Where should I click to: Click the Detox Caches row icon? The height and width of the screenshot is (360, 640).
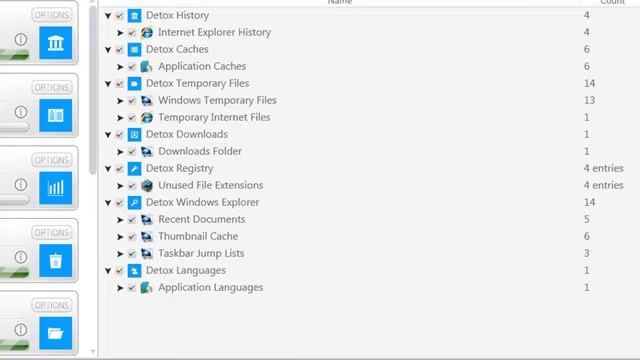(x=134, y=49)
